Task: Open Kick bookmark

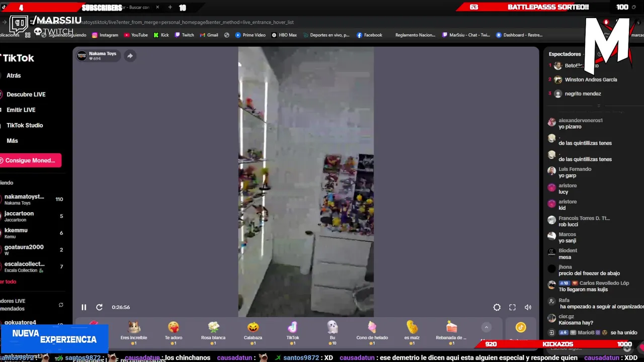Action: click(161, 35)
